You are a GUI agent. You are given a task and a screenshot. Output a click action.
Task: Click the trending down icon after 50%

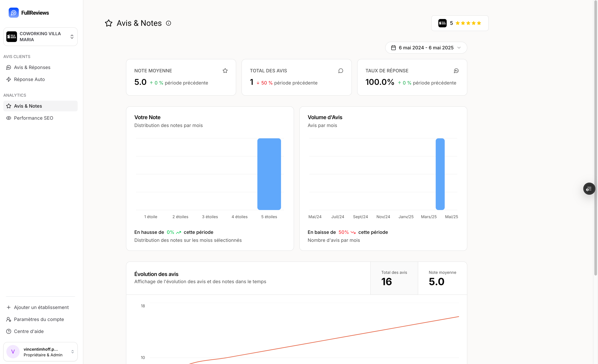pos(353,232)
